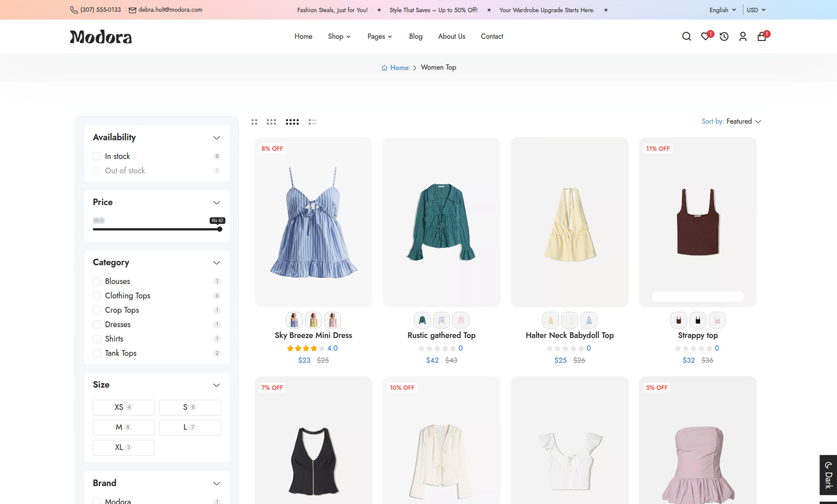Open the Sort by Featured dropdown

(731, 121)
